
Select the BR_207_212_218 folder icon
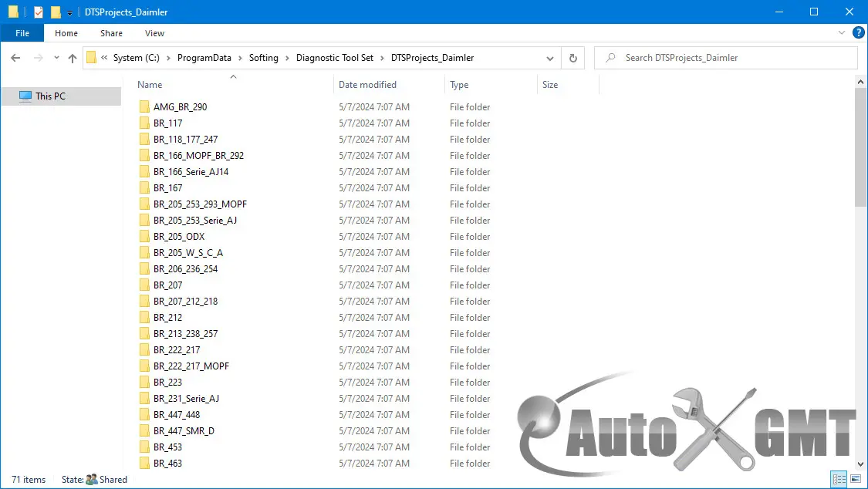[144, 301]
